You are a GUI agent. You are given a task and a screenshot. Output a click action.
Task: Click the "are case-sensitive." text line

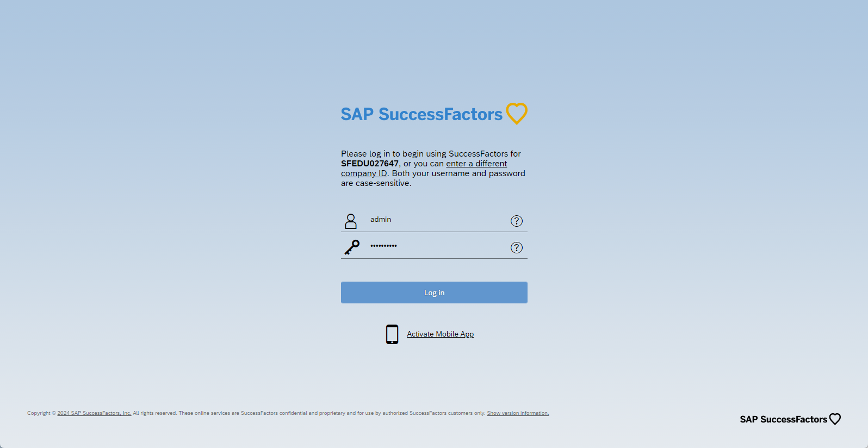(x=376, y=183)
